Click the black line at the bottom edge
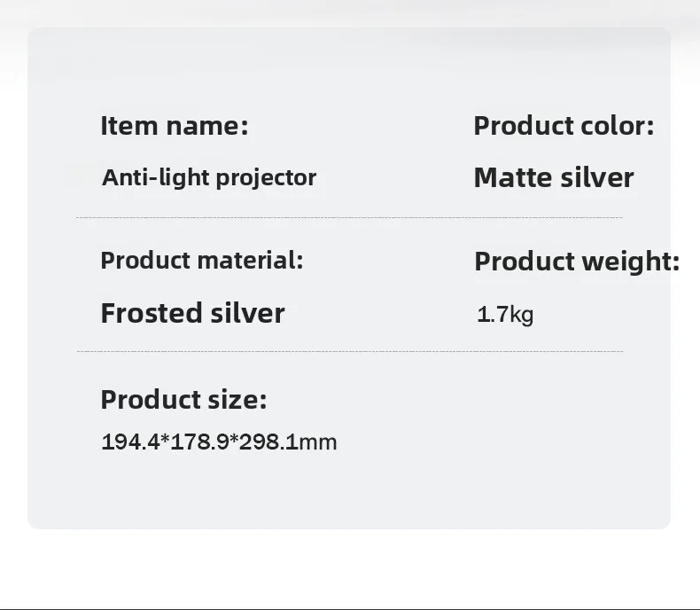700x610 pixels. [349, 608]
